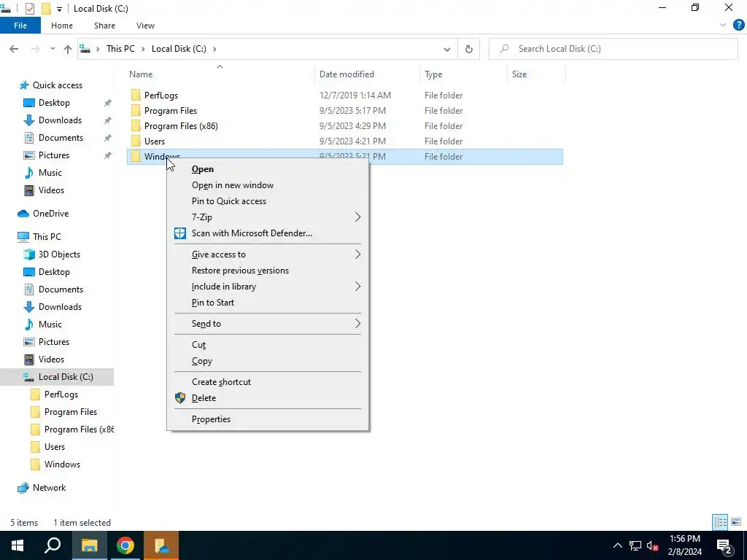
Task: Click Quick access star icon in sidebar
Action: [x=24, y=85]
